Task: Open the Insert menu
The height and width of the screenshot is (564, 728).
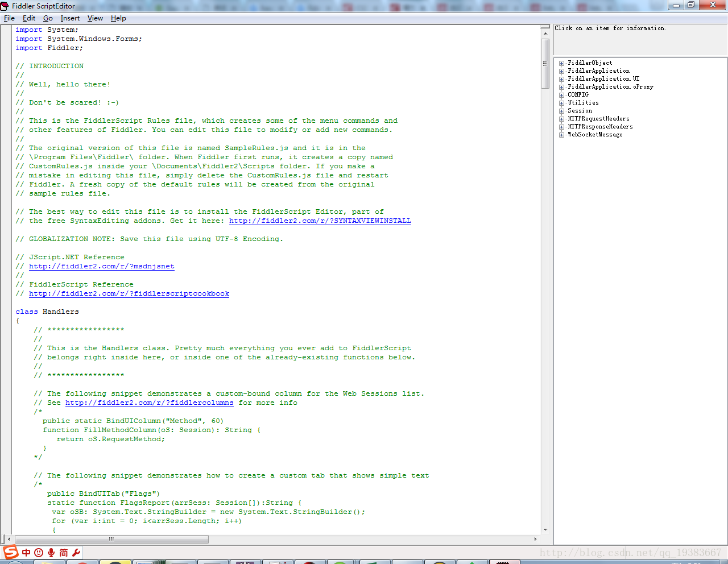Action: [x=70, y=18]
